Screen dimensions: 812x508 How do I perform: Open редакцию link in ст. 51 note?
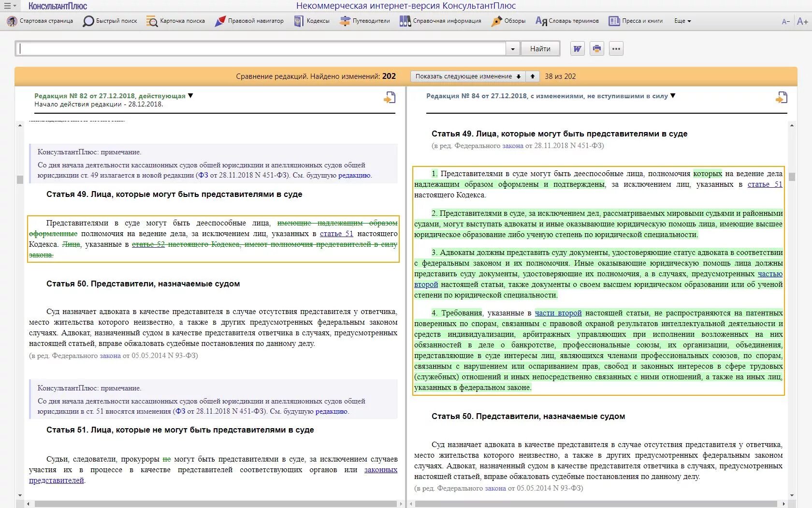(332, 411)
